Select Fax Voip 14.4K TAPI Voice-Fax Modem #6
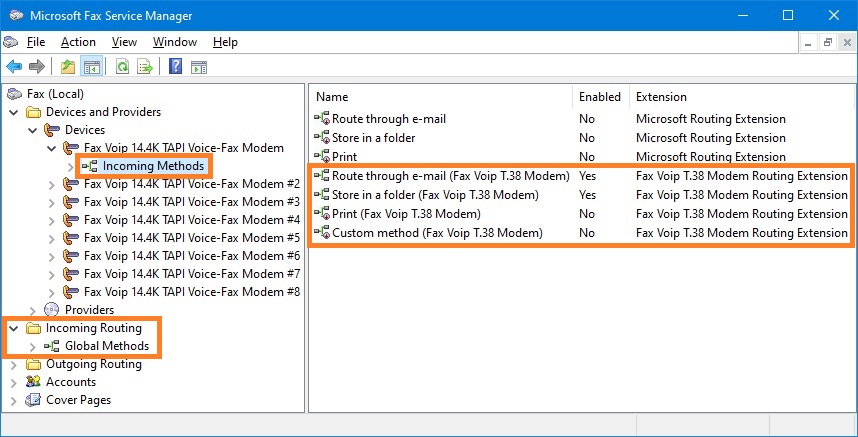 coord(192,256)
